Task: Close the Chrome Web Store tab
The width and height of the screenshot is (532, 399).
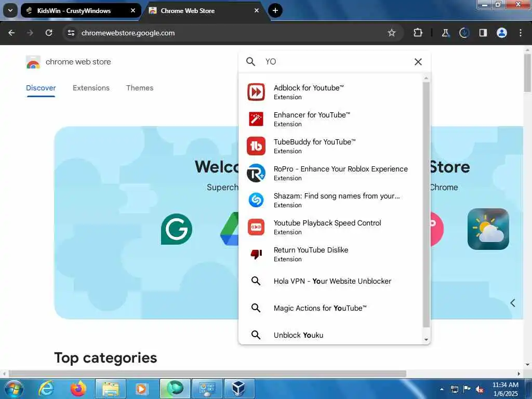Action: click(x=257, y=10)
